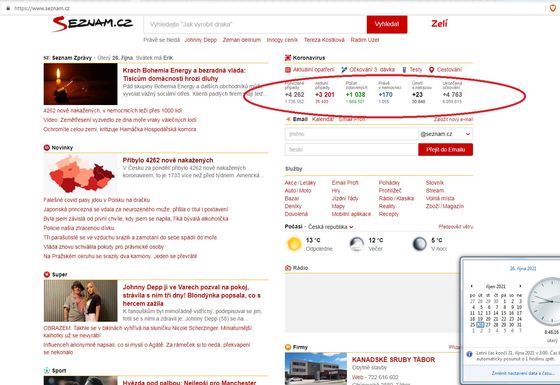Click the search input field
560x385 pixels.
point(255,24)
